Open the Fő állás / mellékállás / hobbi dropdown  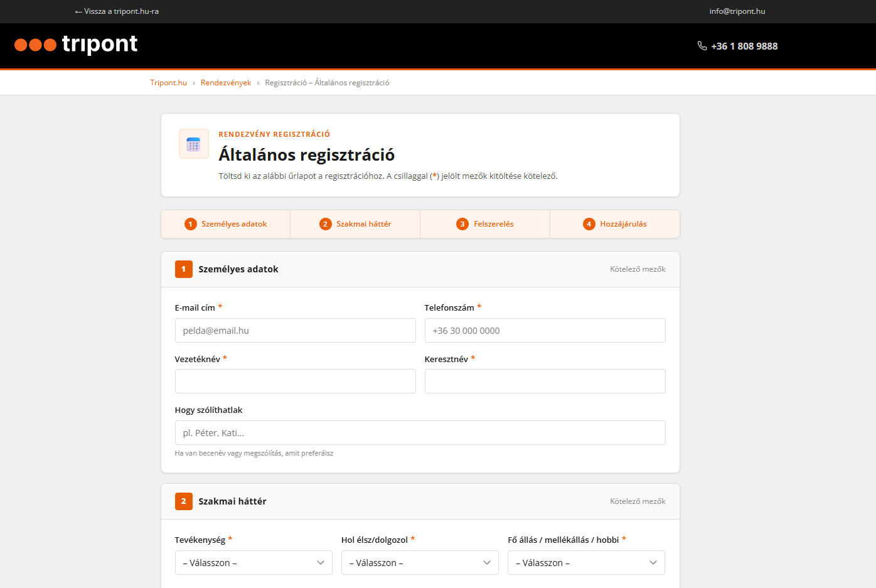(x=586, y=563)
